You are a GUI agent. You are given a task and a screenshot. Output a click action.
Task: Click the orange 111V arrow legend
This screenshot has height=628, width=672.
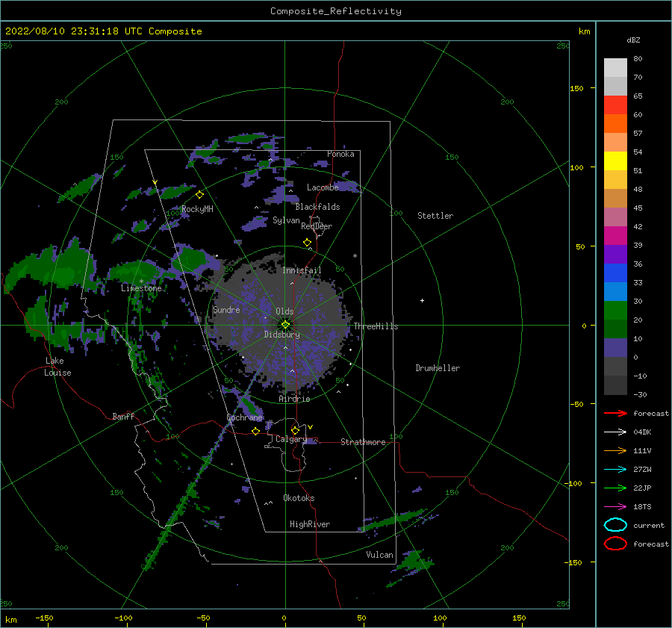[615, 450]
